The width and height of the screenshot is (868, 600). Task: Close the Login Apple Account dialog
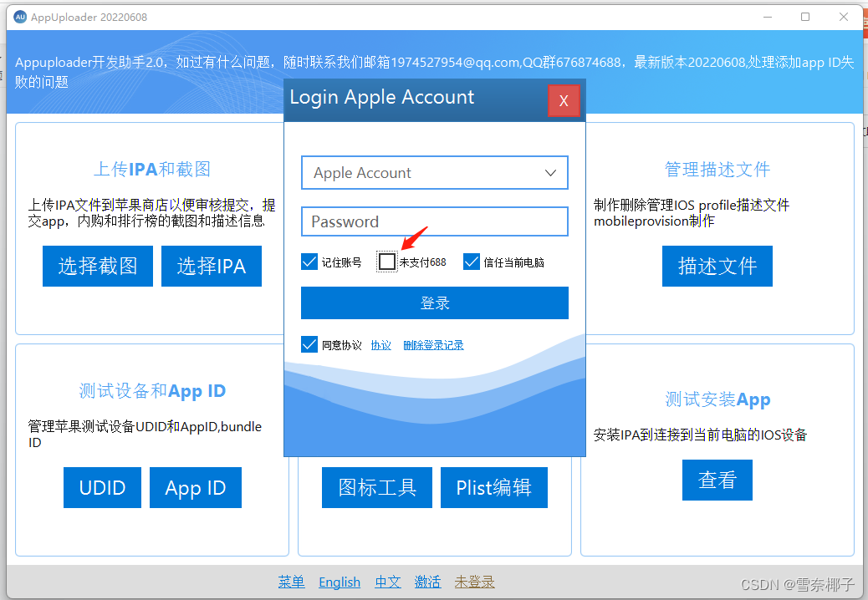coord(564,99)
